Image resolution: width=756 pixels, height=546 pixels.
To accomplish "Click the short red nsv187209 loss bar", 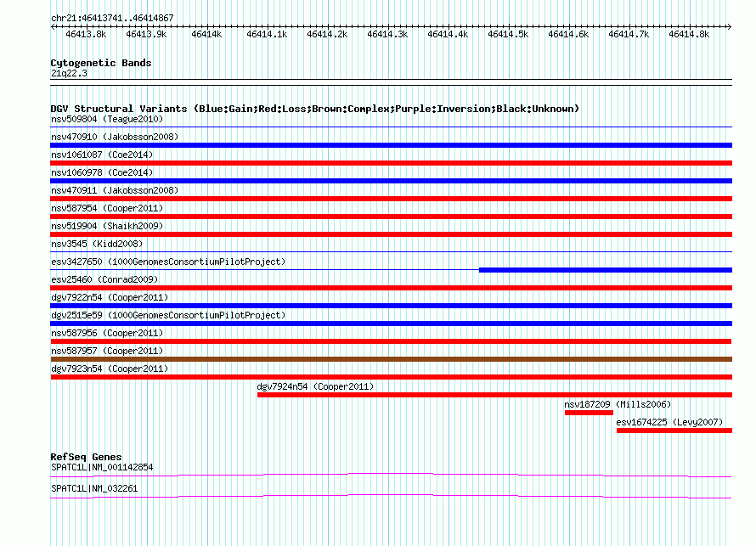I will pyautogui.click(x=589, y=413).
